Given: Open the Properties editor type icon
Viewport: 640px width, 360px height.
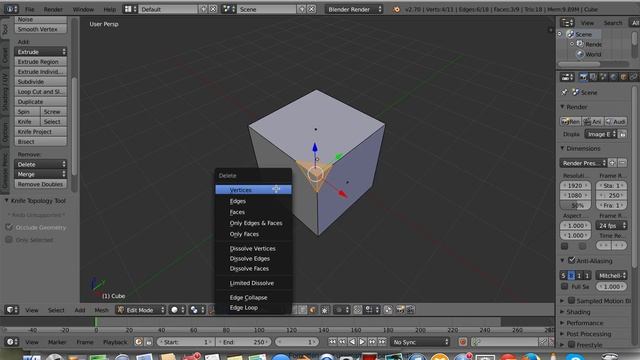Looking at the screenshot, I should pyautogui.click(x=567, y=76).
